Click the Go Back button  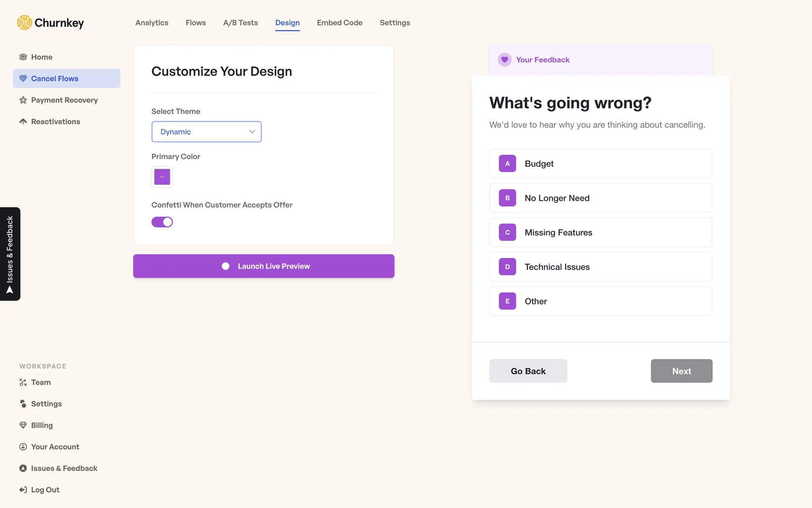coord(528,371)
